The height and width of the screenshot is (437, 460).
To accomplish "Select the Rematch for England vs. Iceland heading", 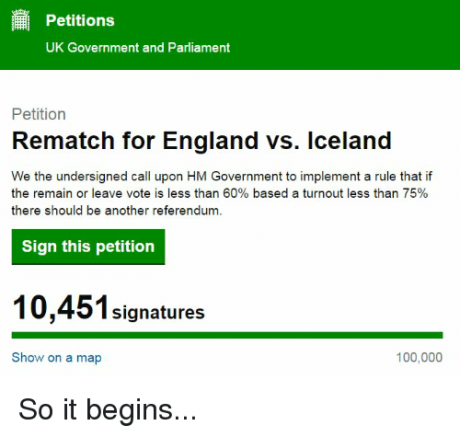I will (x=202, y=140).
